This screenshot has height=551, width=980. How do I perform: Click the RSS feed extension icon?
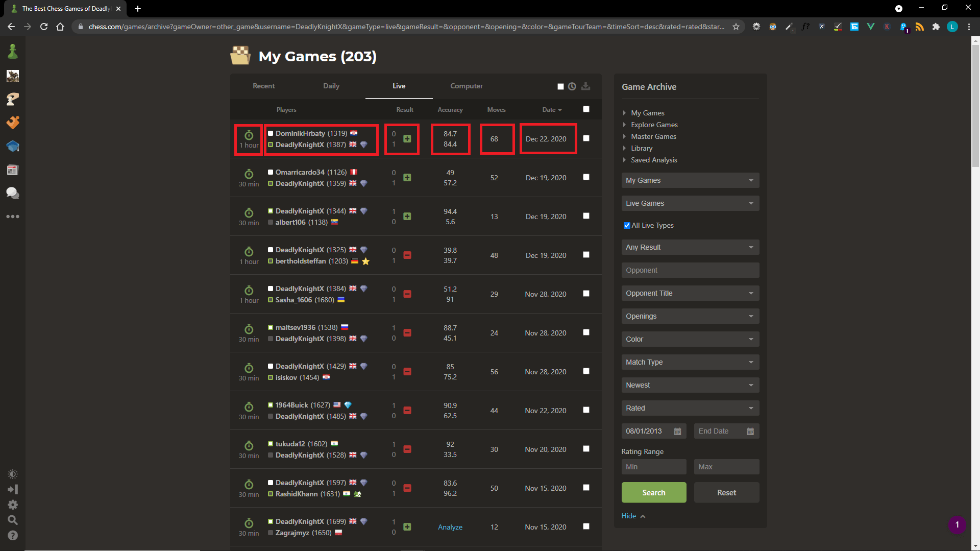click(919, 27)
